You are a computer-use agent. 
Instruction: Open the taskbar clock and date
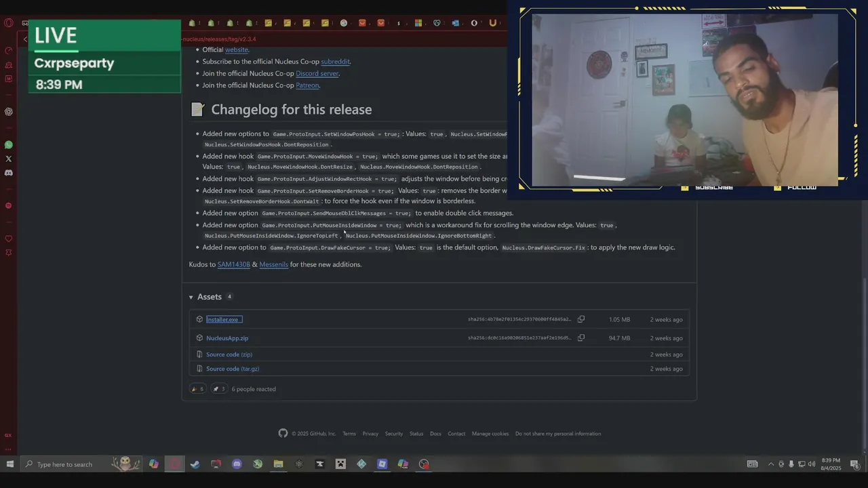[831, 464]
